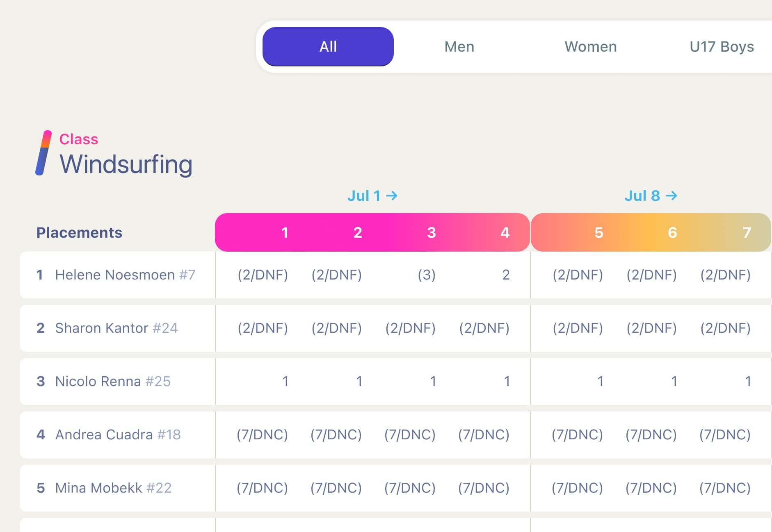772x532 pixels.
Task: Open Sharon Kantor #24 row
Action: 116,328
